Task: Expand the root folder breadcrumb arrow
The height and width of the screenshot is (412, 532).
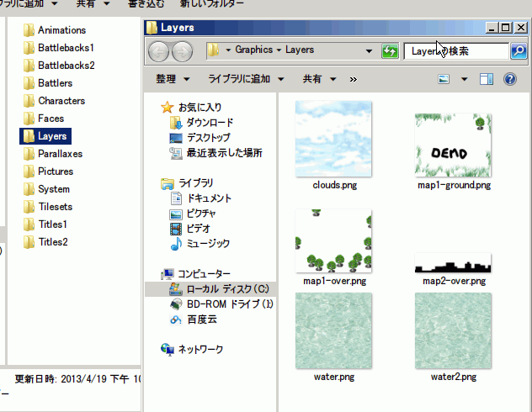Action: click(228, 50)
